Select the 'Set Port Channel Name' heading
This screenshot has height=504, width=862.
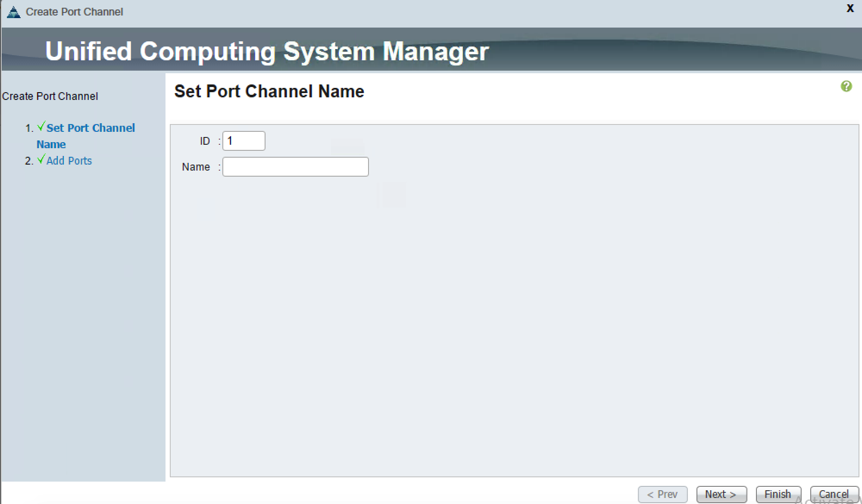click(269, 91)
